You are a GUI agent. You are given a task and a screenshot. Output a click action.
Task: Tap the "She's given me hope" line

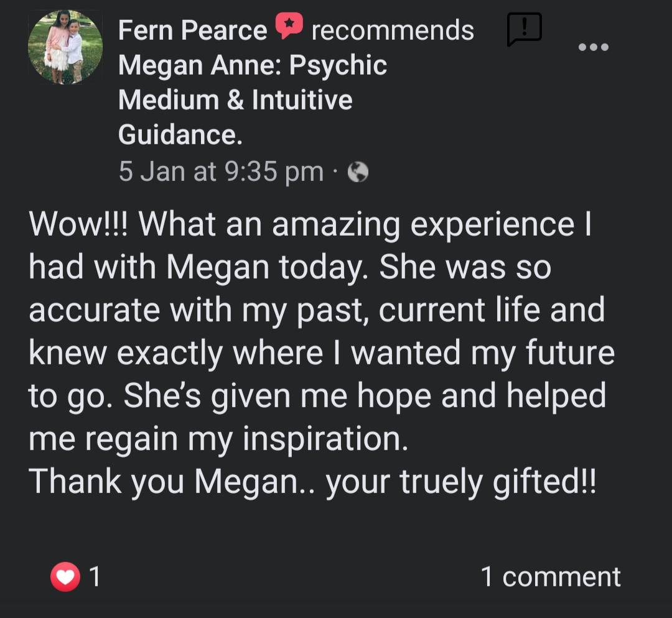click(317, 396)
